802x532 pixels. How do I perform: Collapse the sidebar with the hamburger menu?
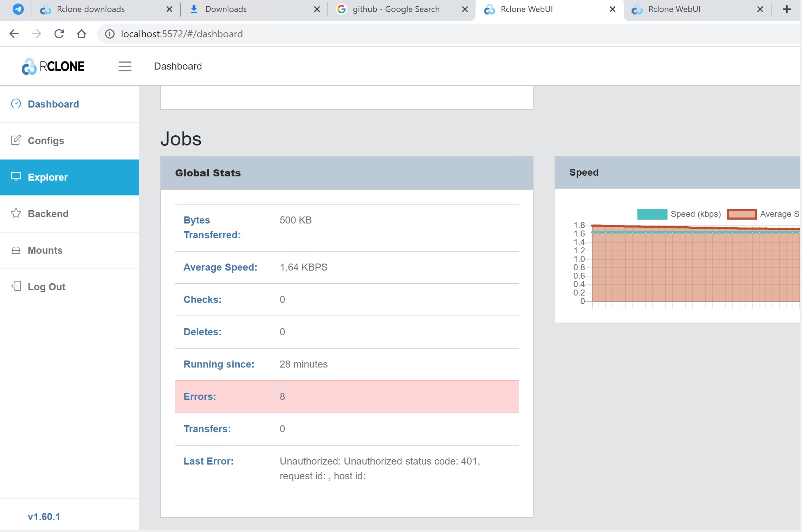pyautogui.click(x=125, y=66)
